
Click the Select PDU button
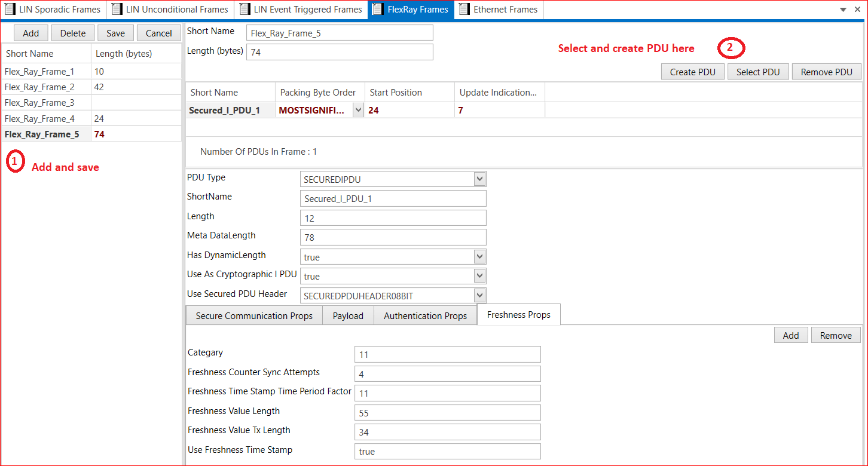758,72
